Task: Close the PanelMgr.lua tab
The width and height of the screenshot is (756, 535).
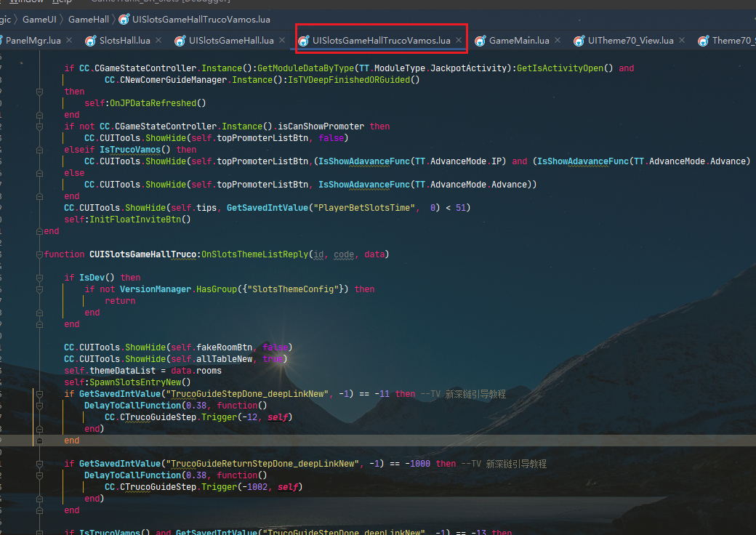Action: (69, 41)
